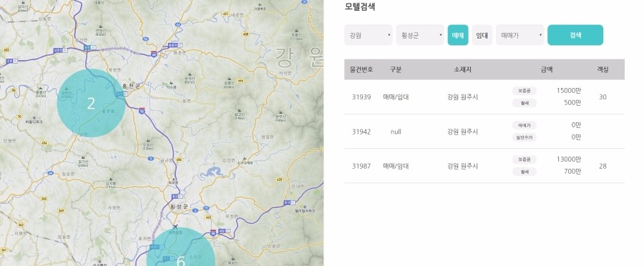The width and height of the screenshot is (644, 266).
Task: Open listing number 31987
Action: point(361,166)
